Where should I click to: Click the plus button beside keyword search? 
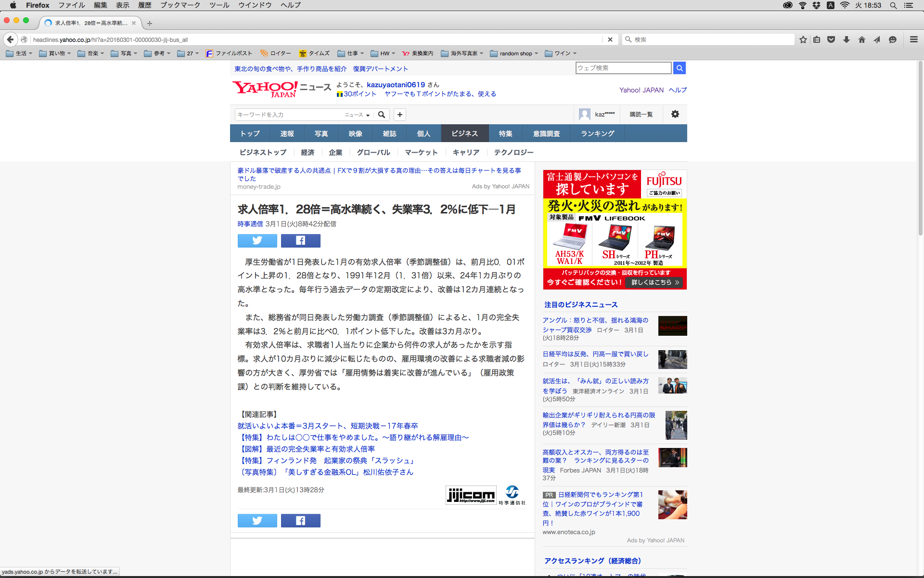coord(399,115)
